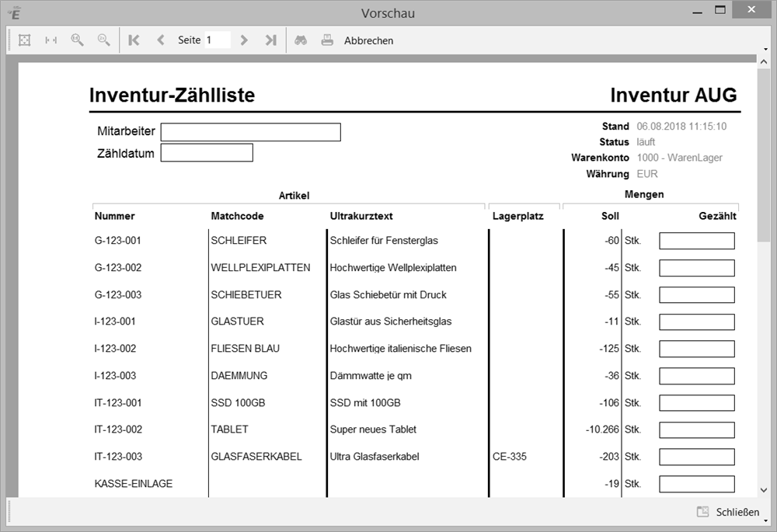Click the fit page width icon

51,40
